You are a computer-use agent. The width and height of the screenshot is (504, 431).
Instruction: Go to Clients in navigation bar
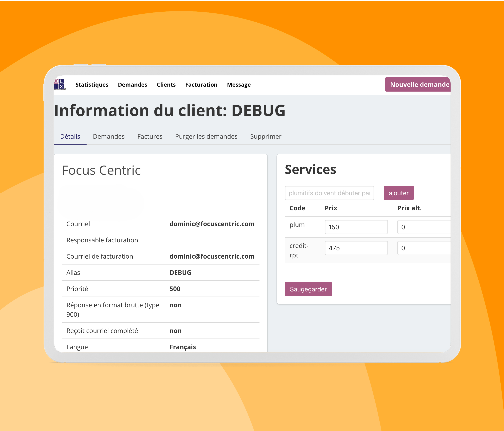tap(166, 84)
